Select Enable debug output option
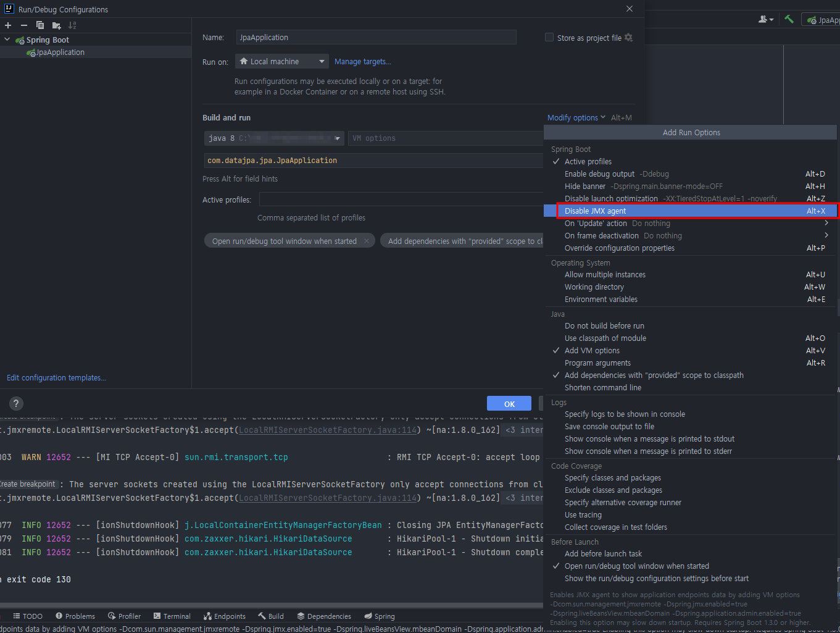840x633 pixels. 690,174
